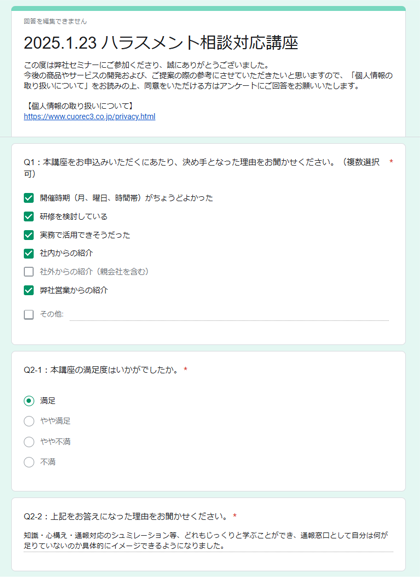Toggle the 実務で活用できそうだった checkbox

click(x=29, y=235)
